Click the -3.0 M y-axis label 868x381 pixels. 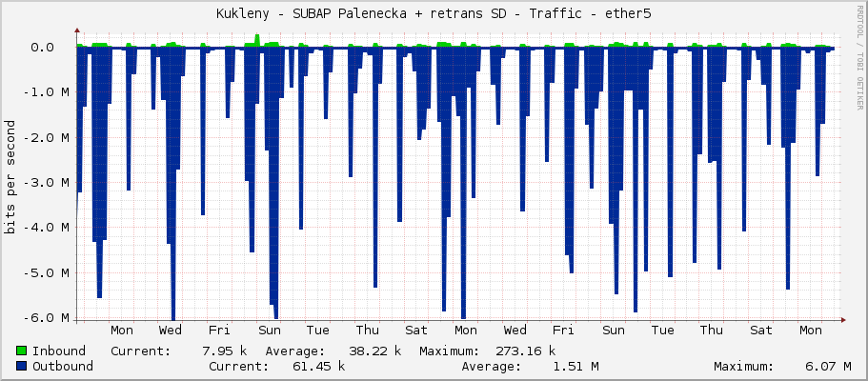click(x=47, y=182)
